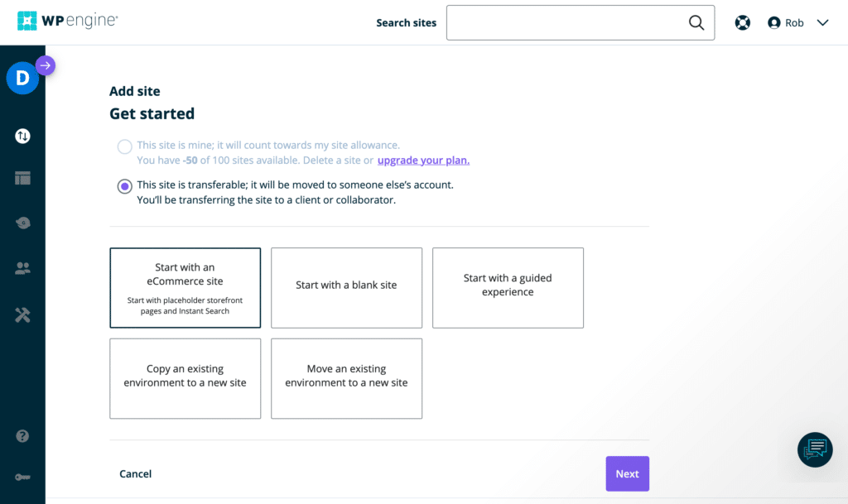Click the Rob user avatar icon

[774, 22]
